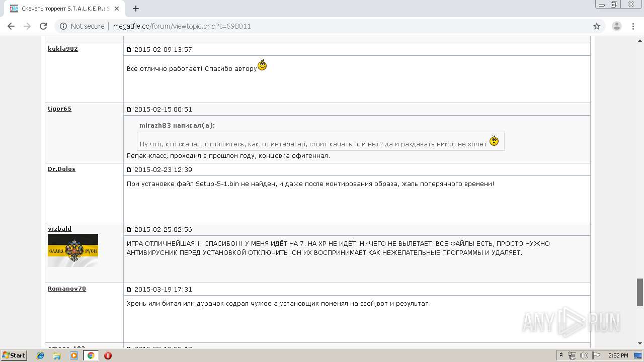644x362 pixels.
Task: Show hidden system tray icons
Action: coord(561,355)
